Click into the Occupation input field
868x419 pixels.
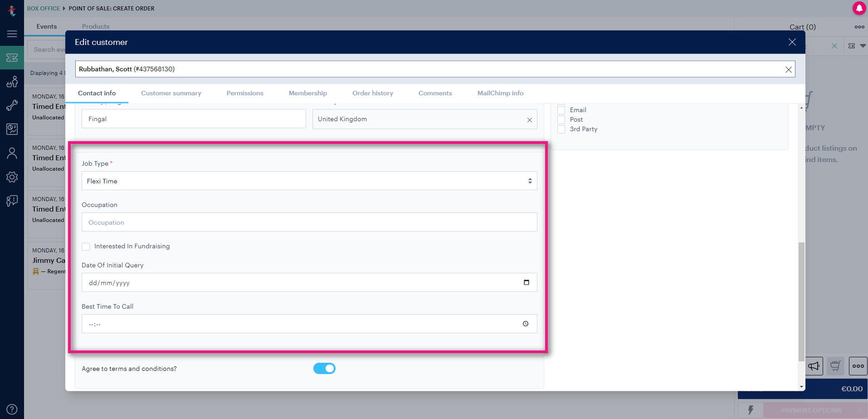pos(309,222)
